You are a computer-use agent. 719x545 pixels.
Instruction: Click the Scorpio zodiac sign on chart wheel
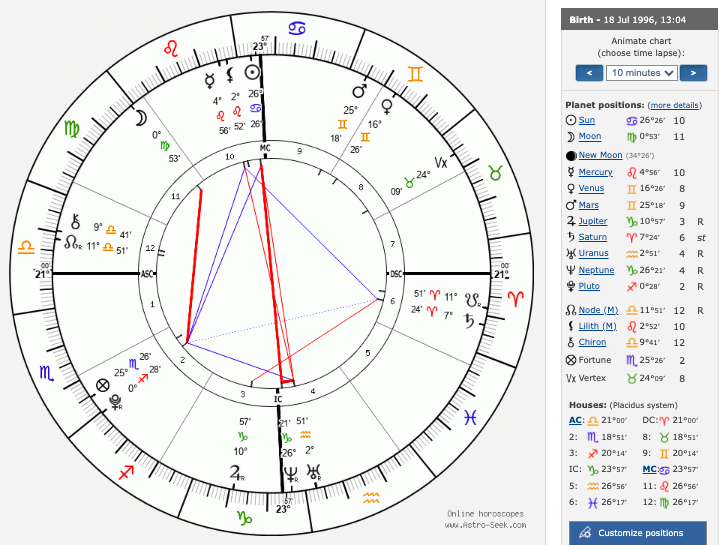[x=46, y=373]
